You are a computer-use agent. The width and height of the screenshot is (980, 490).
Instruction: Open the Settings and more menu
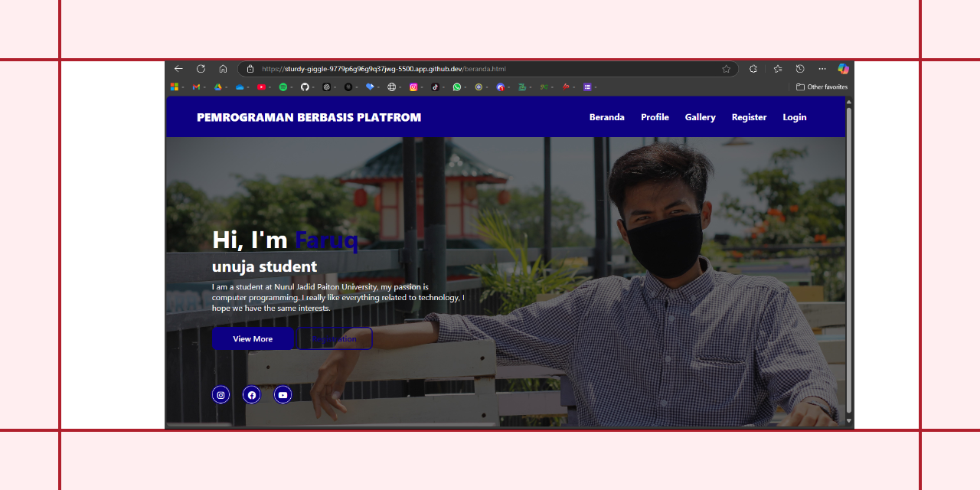coord(822,68)
